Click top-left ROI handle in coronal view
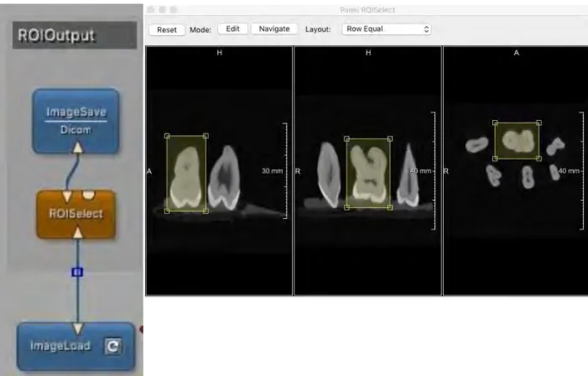This screenshot has width=588, height=376. (x=347, y=138)
